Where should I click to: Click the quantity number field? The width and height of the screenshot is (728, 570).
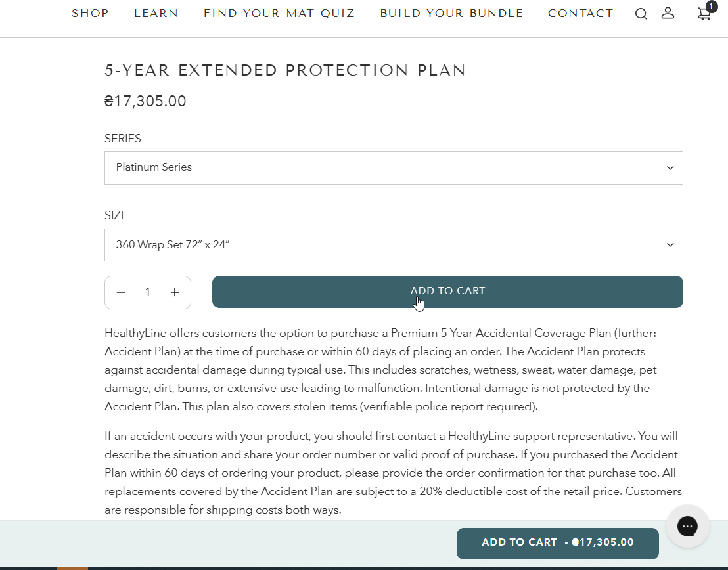148,292
